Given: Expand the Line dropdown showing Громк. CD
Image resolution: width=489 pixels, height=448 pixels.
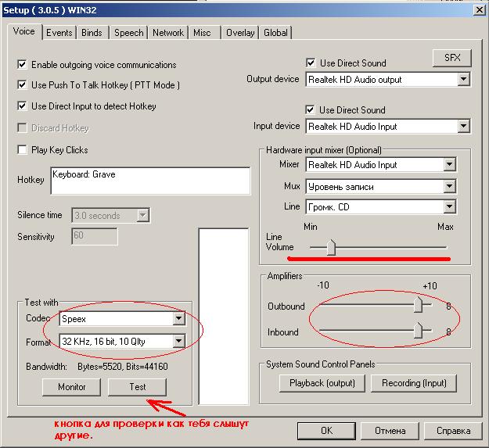Looking at the screenshot, I should tap(449, 207).
